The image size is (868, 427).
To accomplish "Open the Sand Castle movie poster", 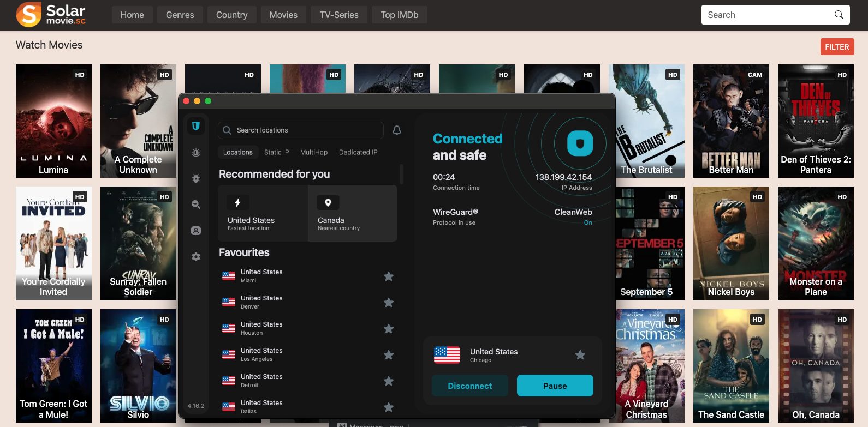I will click(731, 366).
